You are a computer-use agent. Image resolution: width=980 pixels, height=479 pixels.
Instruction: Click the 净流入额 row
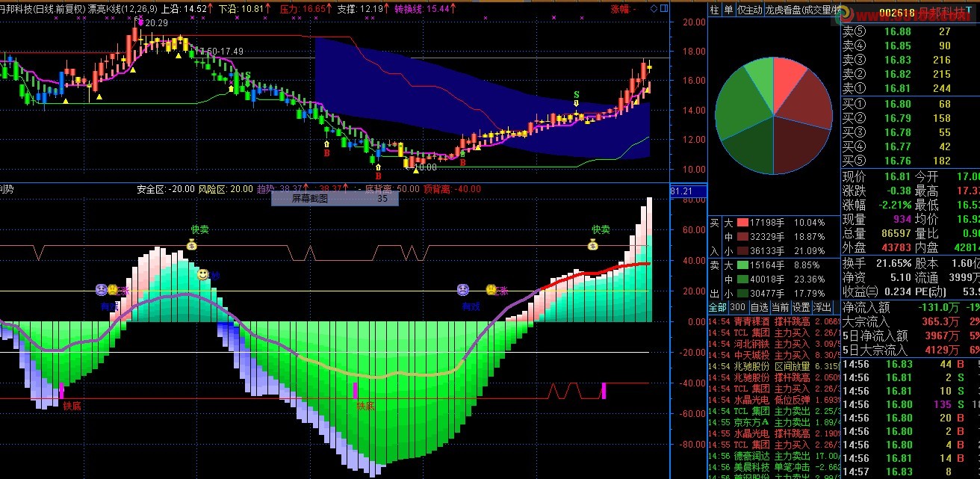[911, 307]
